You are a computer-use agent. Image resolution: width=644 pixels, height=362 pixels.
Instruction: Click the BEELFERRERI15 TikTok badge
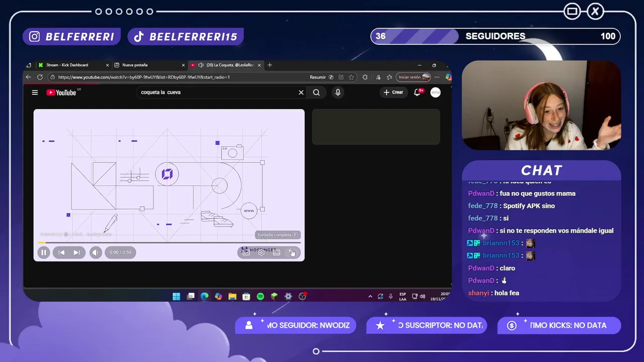tap(186, 37)
